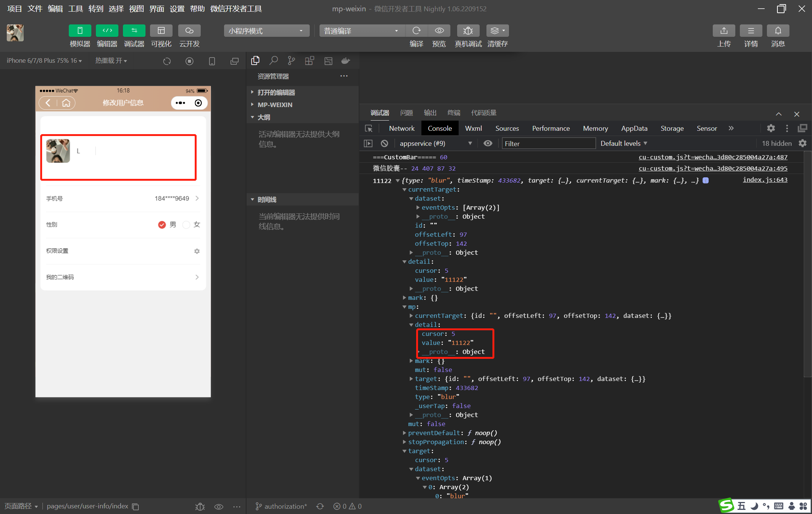Click the upload (上传) icon

click(724, 31)
